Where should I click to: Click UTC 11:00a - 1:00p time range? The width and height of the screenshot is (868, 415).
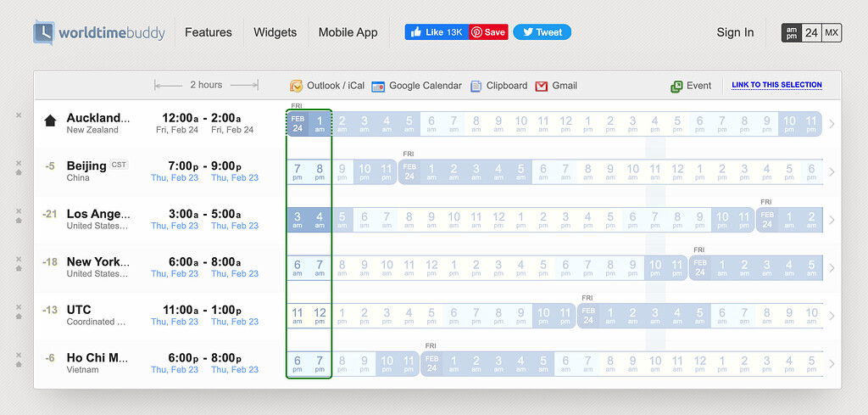[x=202, y=310]
